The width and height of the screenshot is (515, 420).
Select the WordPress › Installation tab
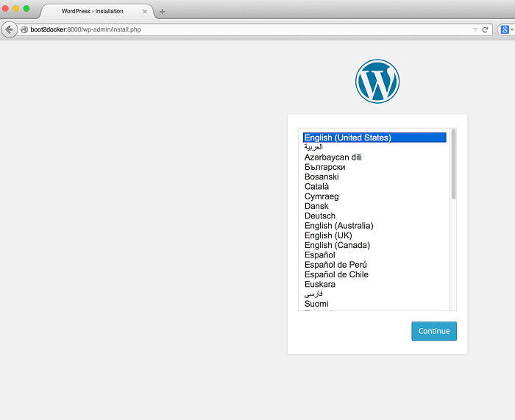(92, 11)
